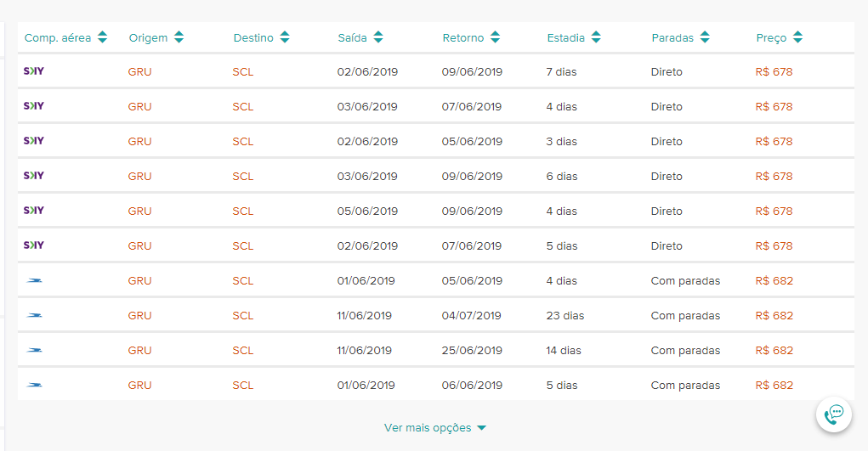
Task: Sort flights by Preço arrows
Action: coord(797,37)
